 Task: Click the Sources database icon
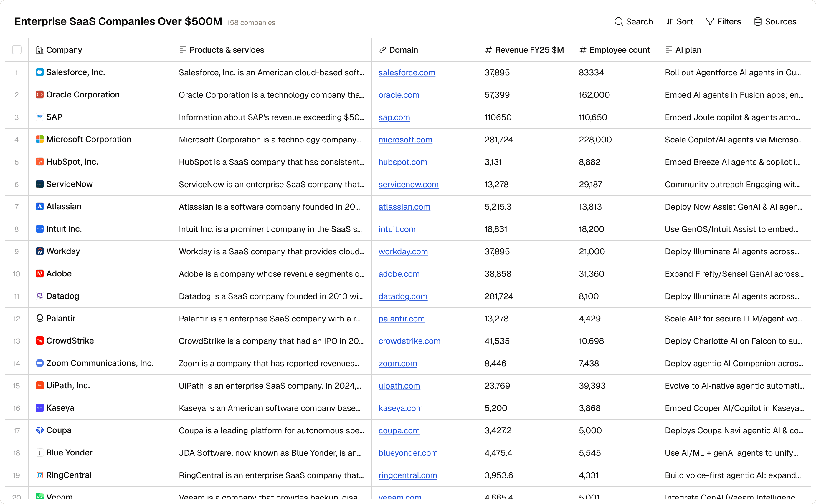pyautogui.click(x=758, y=22)
